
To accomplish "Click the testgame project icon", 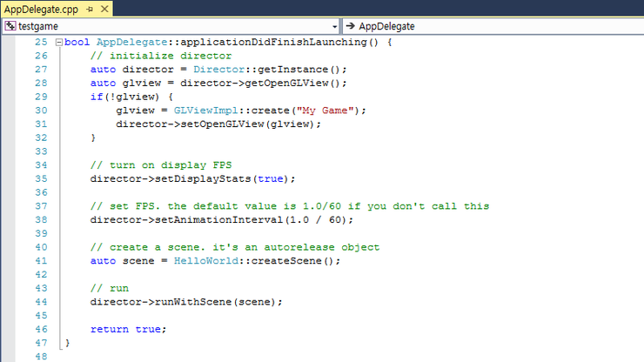I will pos(10,26).
